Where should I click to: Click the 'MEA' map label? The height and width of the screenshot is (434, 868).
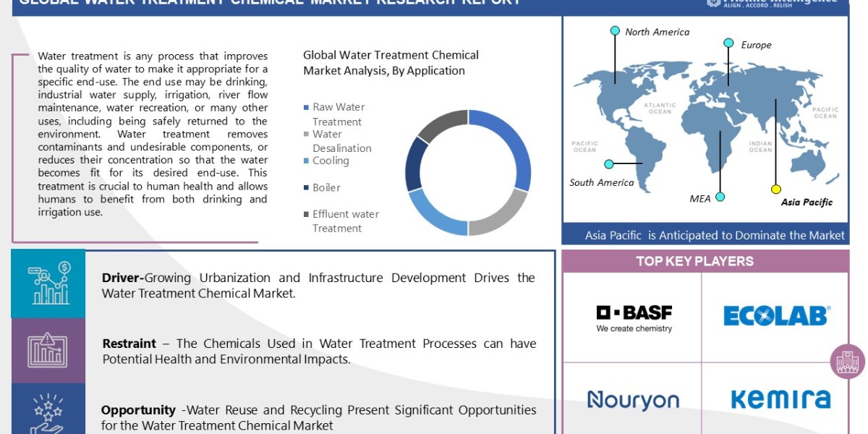(700, 197)
